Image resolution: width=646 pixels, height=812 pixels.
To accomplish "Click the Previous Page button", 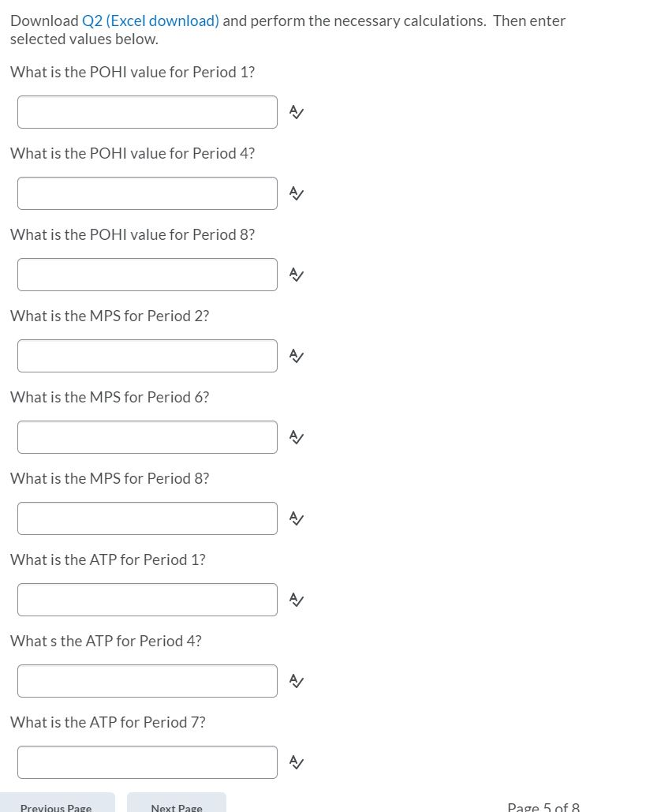I will [56, 804].
